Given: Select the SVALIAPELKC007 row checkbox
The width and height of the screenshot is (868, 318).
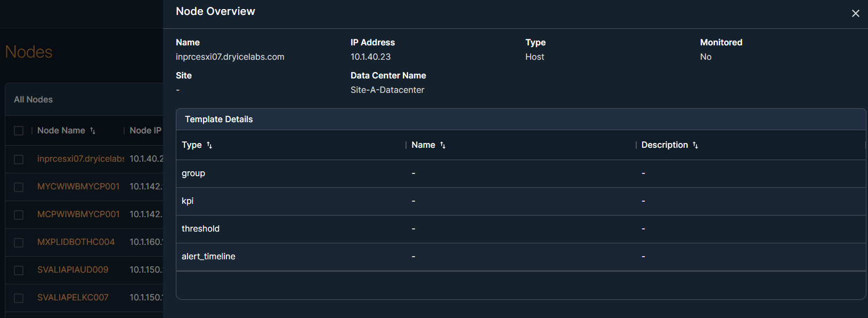Looking at the screenshot, I should pos(19,298).
